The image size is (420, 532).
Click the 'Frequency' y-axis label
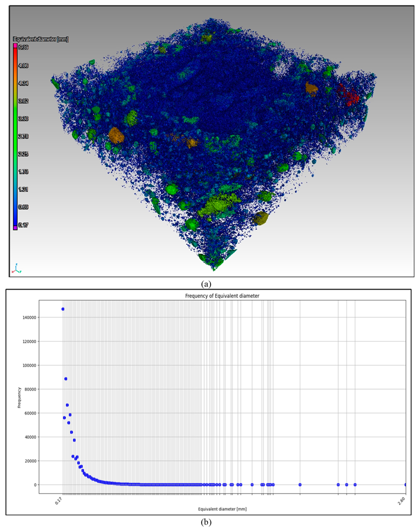19,398
